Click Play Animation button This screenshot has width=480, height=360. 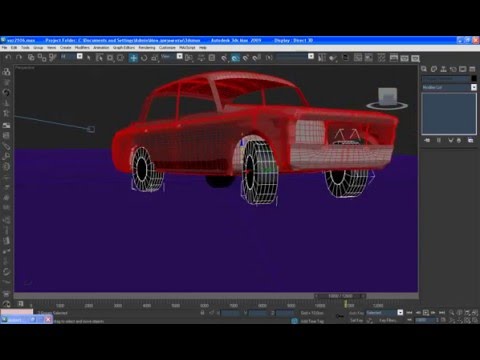pos(426,313)
